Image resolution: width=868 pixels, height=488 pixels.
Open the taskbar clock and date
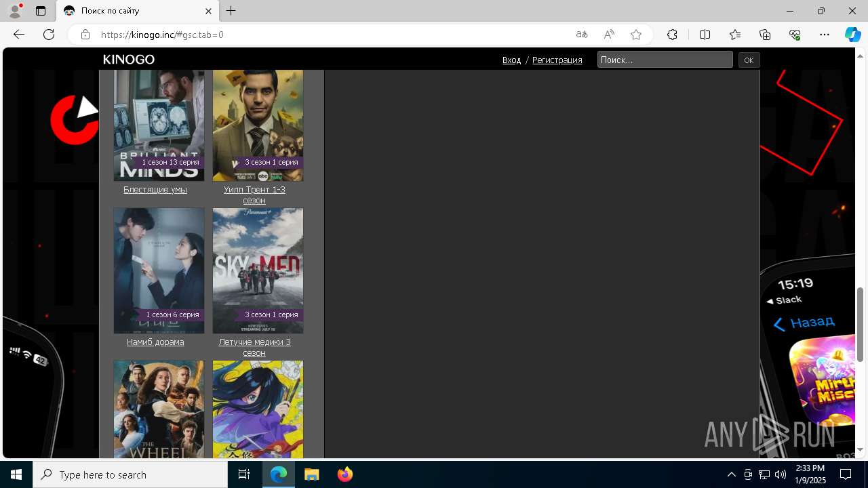810,474
